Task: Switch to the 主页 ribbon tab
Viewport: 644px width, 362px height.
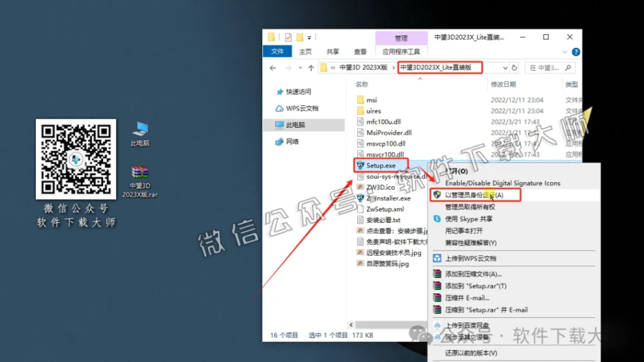Action: click(x=305, y=52)
